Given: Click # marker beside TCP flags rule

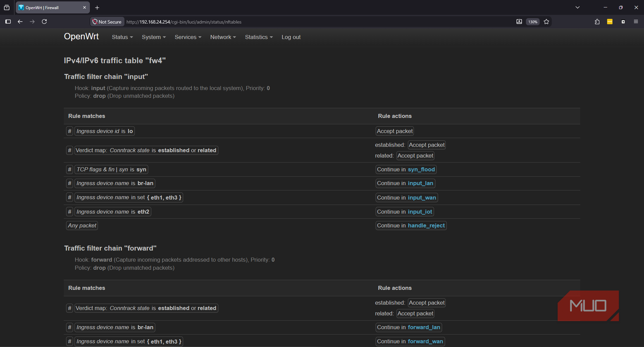Looking at the screenshot, I should [x=69, y=170].
